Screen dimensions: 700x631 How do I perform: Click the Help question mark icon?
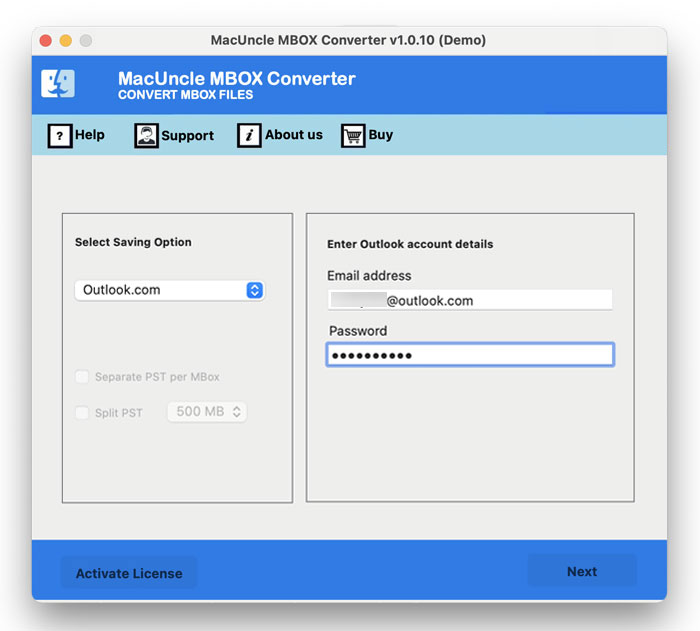pyautogui.click(x=60, y=136)
